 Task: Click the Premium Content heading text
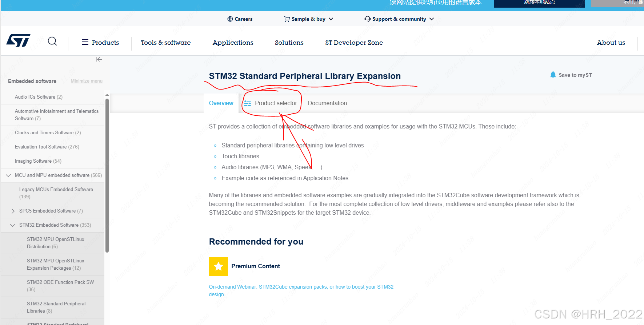[x=256, y=266]
